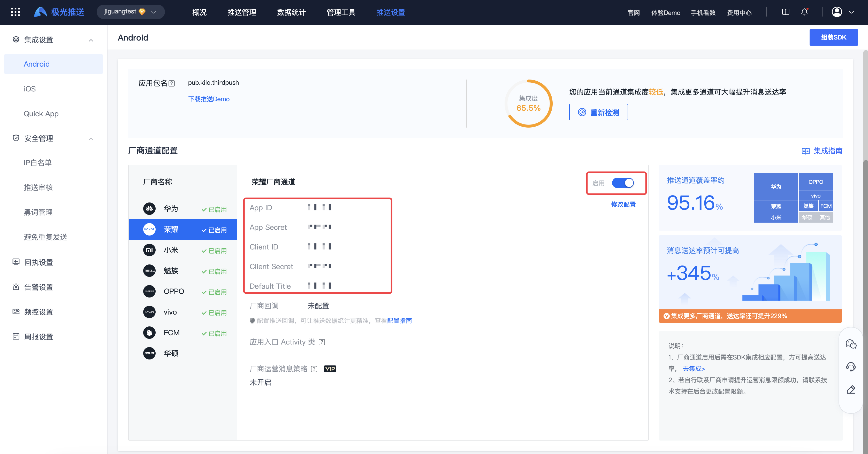Click the 下载推送Demo link
The image size is (868, 454).
[x=209, y=99]
